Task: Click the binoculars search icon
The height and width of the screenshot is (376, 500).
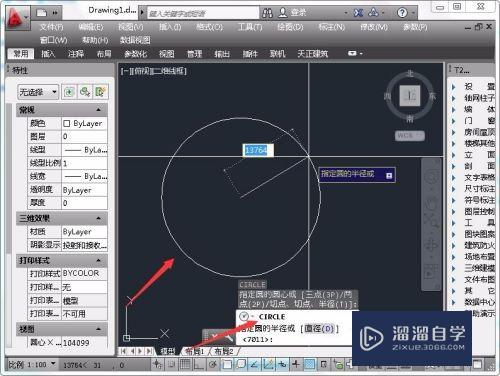Action: 267,13
